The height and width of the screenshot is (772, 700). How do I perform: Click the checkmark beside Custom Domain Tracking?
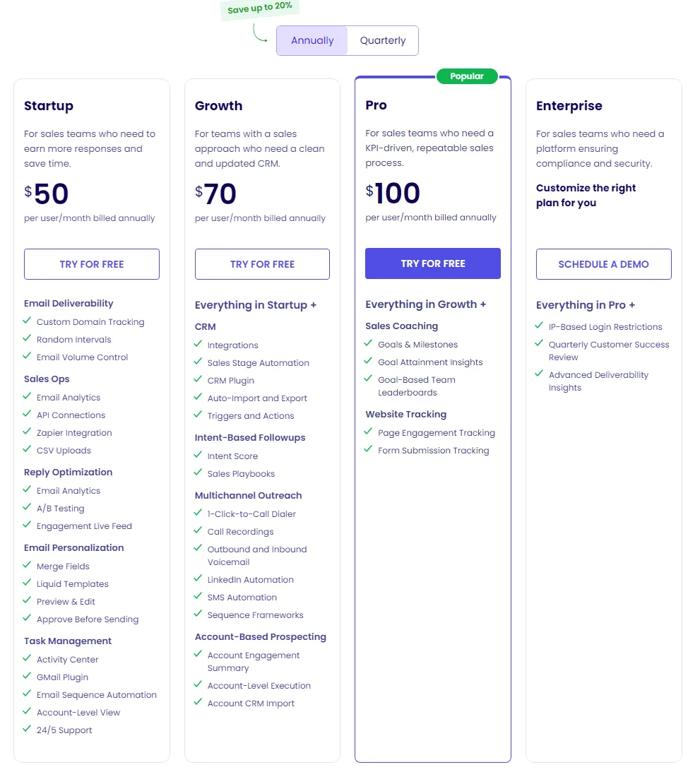[27, 322]
